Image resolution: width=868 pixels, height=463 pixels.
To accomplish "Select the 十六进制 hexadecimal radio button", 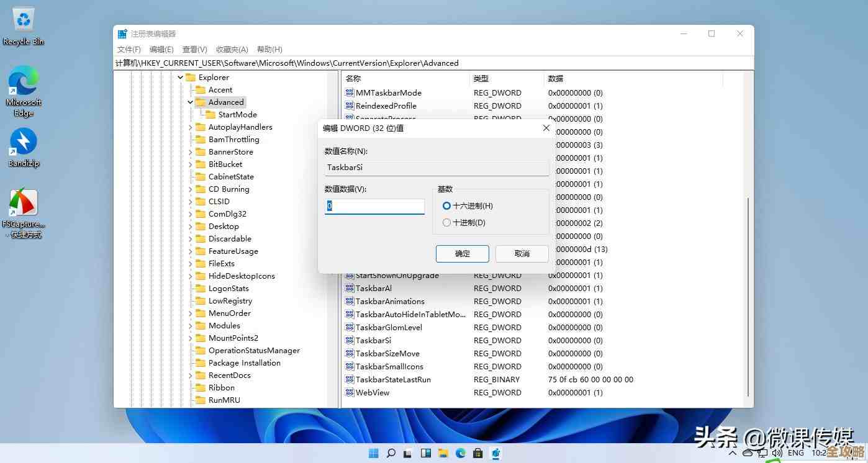I will pos(446,205).
